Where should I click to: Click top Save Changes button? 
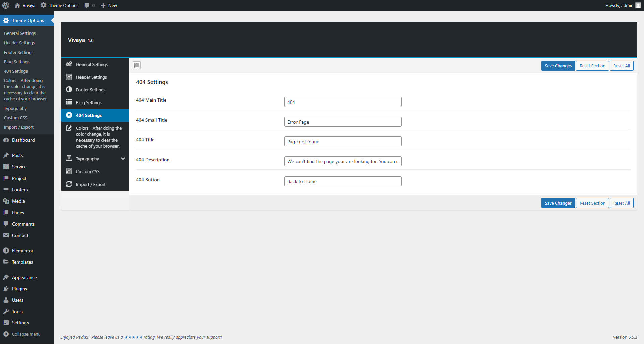click(x=558, y=66)
